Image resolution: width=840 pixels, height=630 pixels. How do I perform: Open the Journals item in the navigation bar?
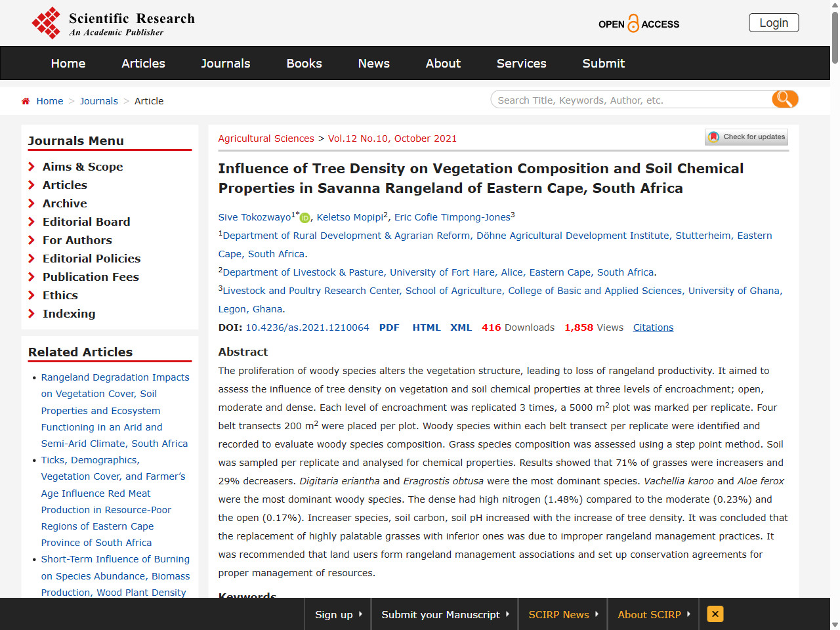225,63
